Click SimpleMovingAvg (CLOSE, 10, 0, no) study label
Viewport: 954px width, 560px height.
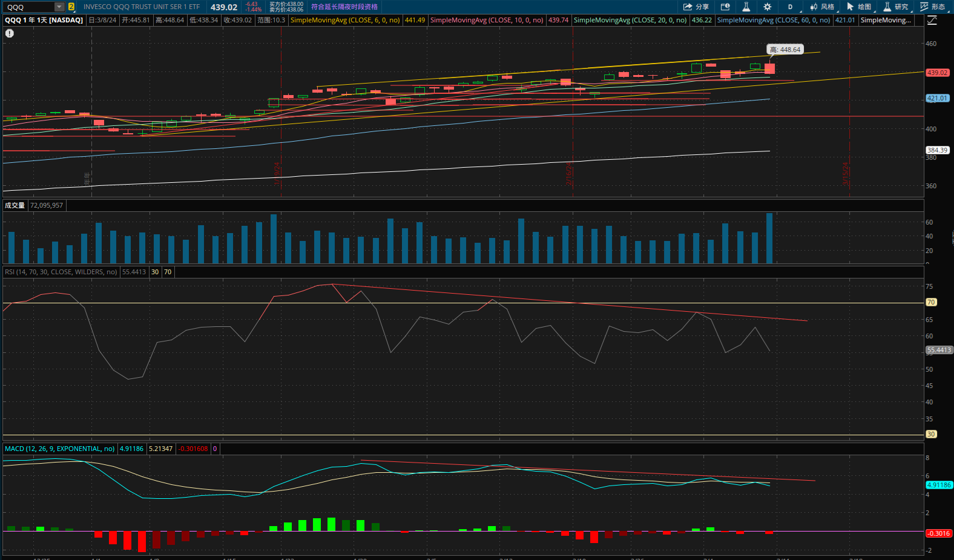point(487,20)
